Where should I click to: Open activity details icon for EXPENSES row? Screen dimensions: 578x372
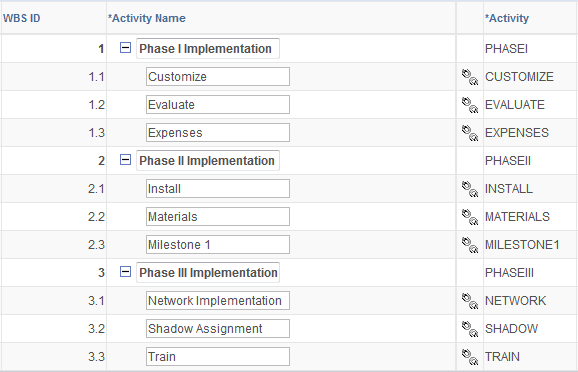click(470, 133)
